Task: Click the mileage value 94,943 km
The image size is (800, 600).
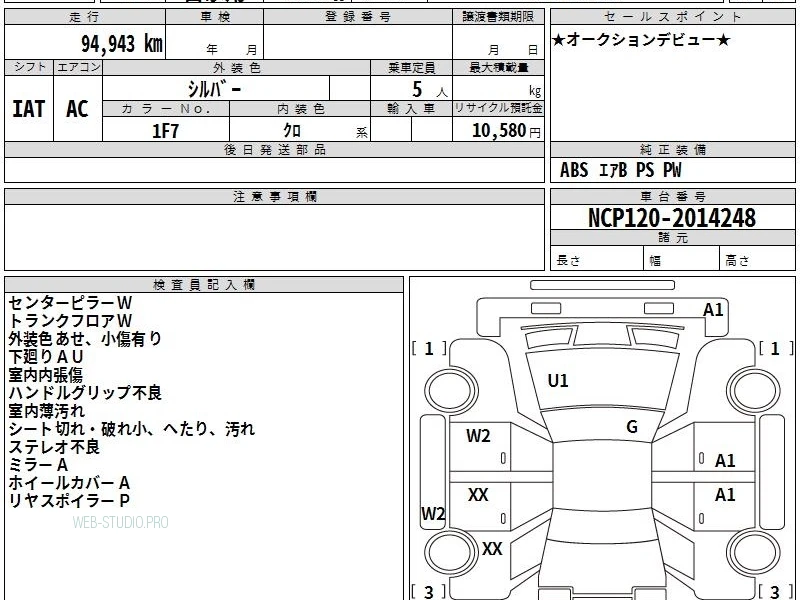Action: pos(122,44)
